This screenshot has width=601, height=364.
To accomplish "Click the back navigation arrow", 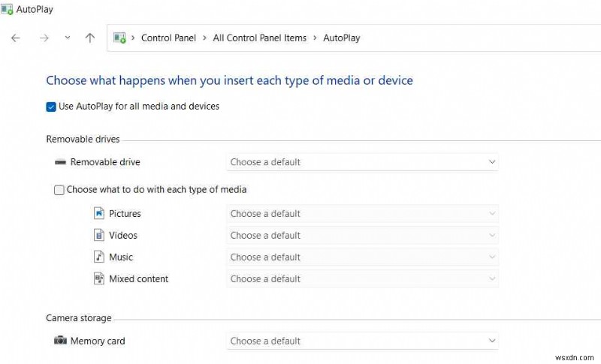I will pos(16,38).
